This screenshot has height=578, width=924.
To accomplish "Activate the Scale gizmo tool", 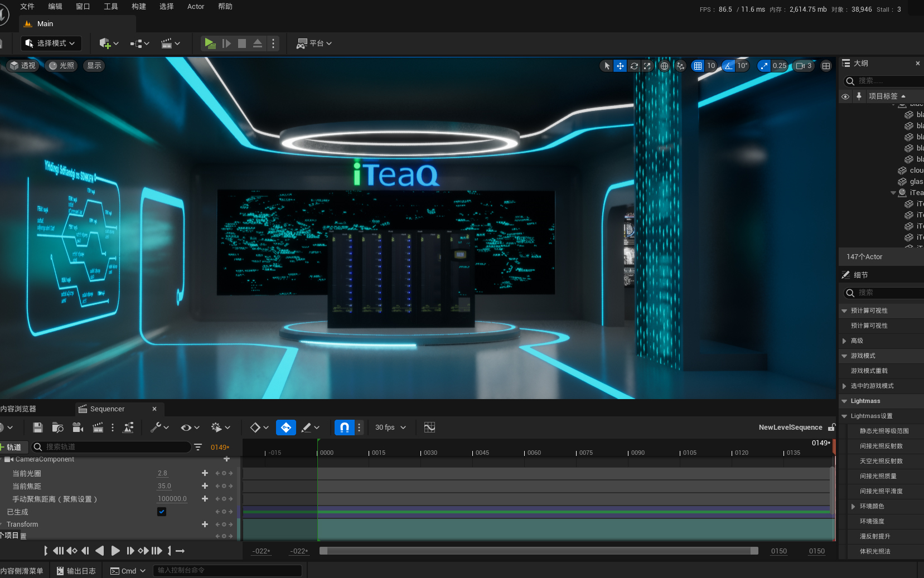I will (647, 66).
